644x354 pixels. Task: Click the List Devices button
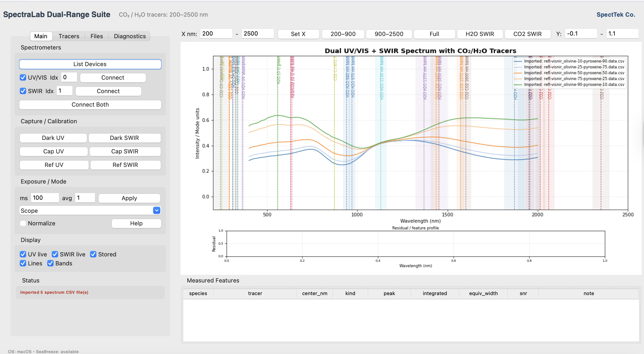coord(90,64)
